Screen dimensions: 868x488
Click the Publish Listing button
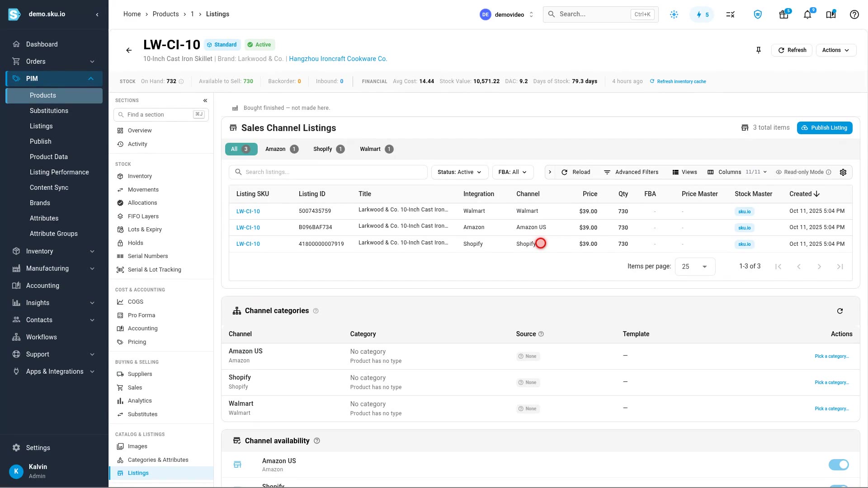(x=825, y=128)
